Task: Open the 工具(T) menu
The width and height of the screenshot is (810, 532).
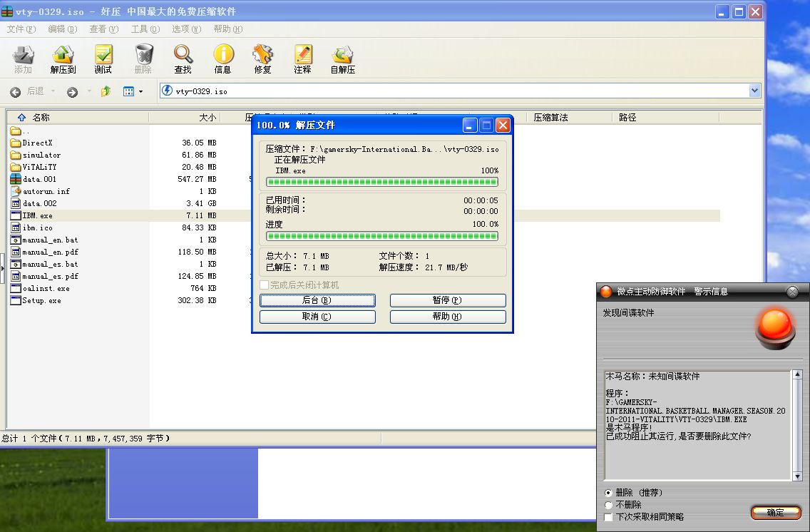Action: 145,29
